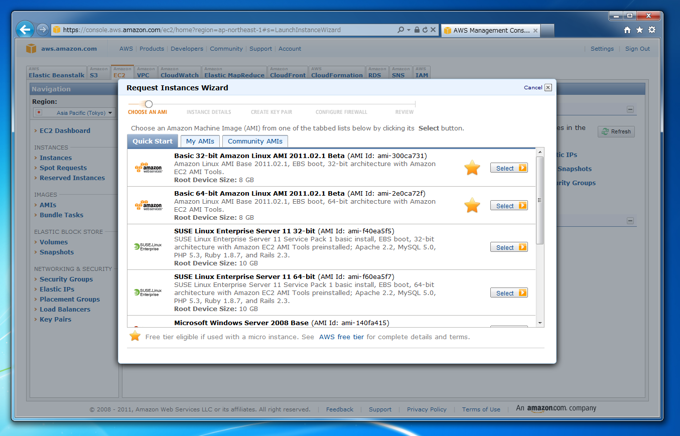Image resolution: width=680 pixels, height=436 pixels.
Task: Click the browser back arrow button
Action: point(25,30)
